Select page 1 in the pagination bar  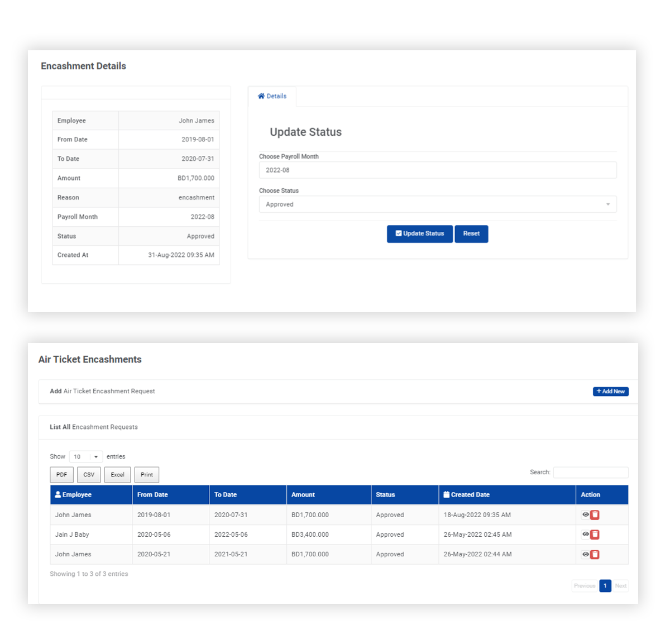click(x=605, y=585)
